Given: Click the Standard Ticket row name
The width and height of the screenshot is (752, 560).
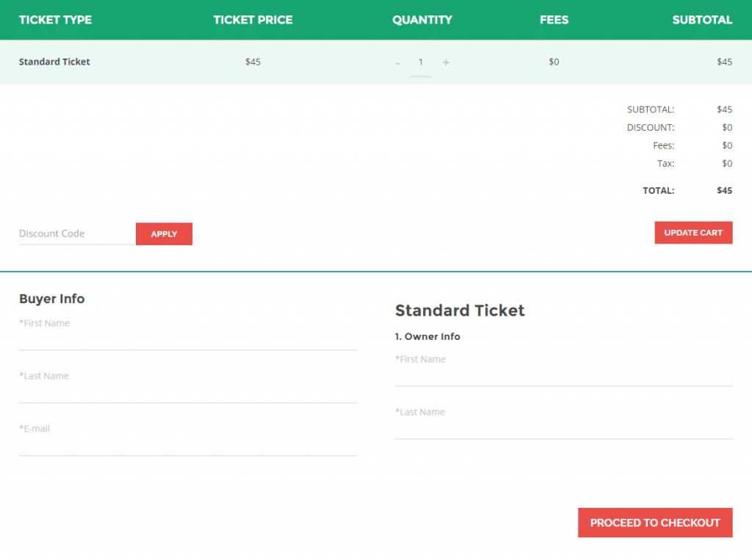Looking at the screenshot, I should point(54,62).
